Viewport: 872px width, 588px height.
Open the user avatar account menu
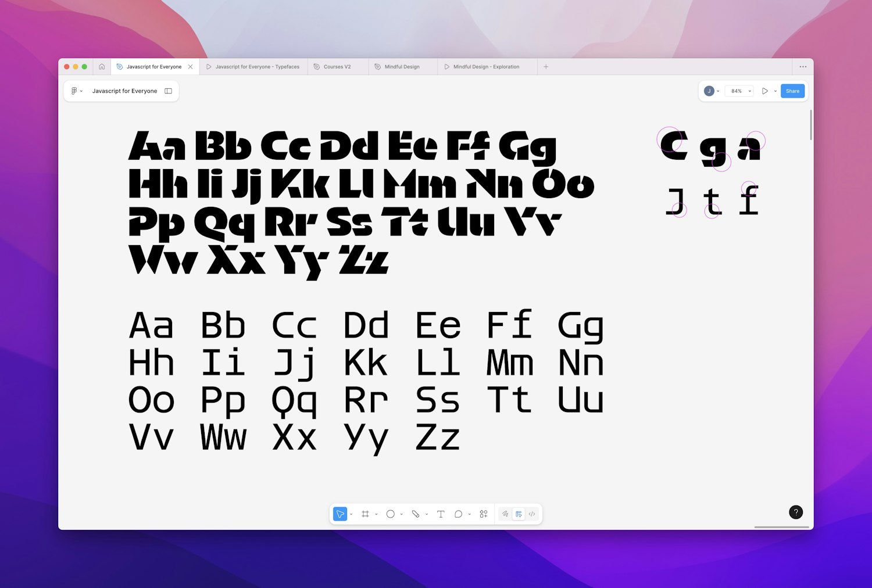(710, 91)
